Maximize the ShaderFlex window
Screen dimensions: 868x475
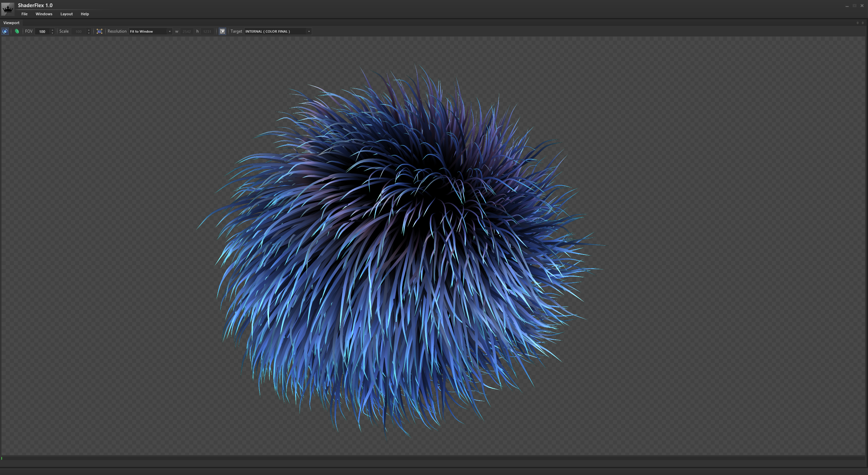point(854,5)
